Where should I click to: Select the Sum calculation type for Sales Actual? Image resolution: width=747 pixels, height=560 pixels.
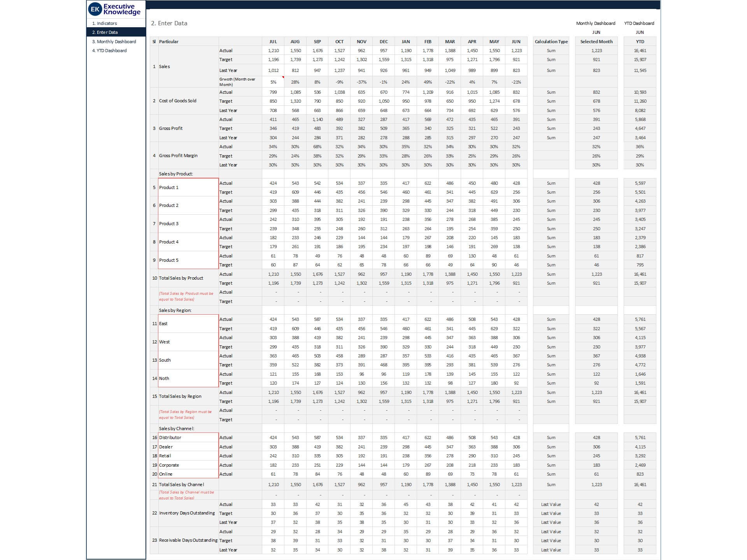pyautogui.click(x=551, y=51)
